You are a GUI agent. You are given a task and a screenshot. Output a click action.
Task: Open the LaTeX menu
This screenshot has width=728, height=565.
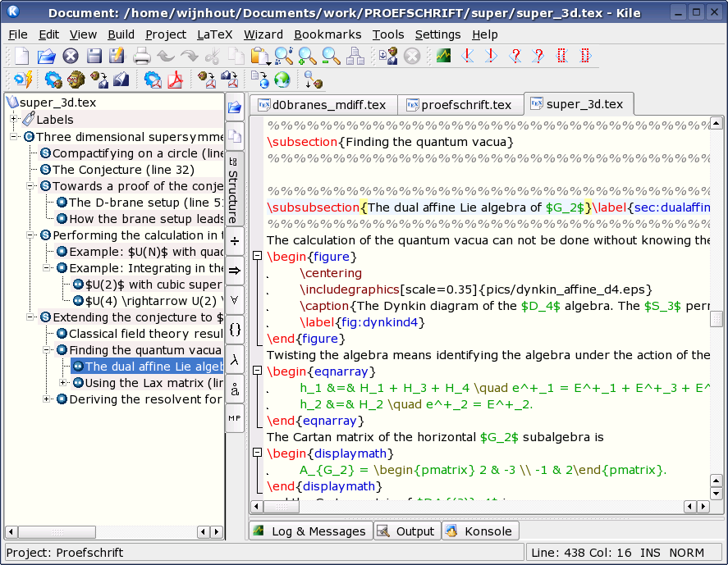[214, 34]
